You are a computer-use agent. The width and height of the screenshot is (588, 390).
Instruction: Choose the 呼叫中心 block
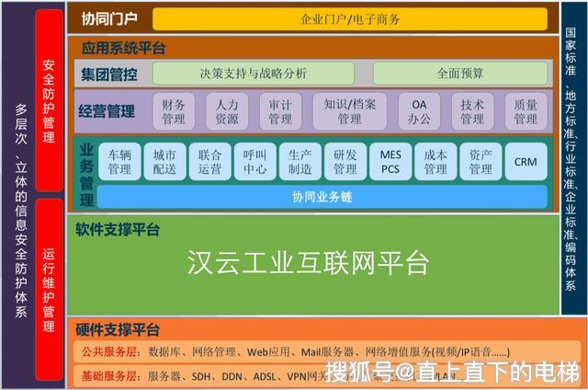(x=255, y=161)
